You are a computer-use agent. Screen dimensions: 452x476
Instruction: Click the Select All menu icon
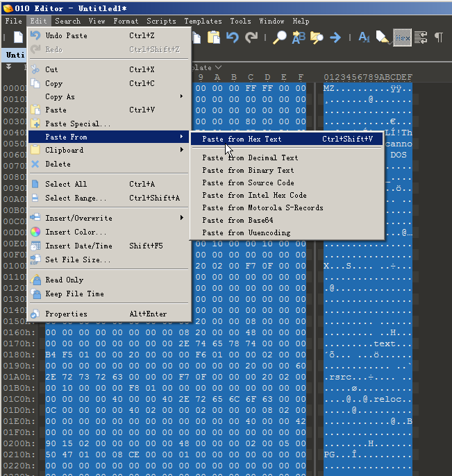click(35, 184)
